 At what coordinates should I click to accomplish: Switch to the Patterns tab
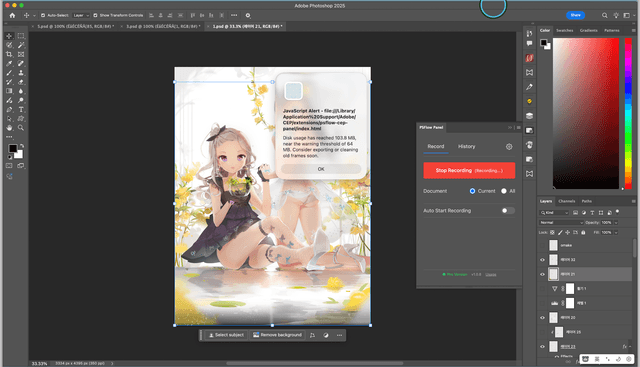tap(611, 30)
